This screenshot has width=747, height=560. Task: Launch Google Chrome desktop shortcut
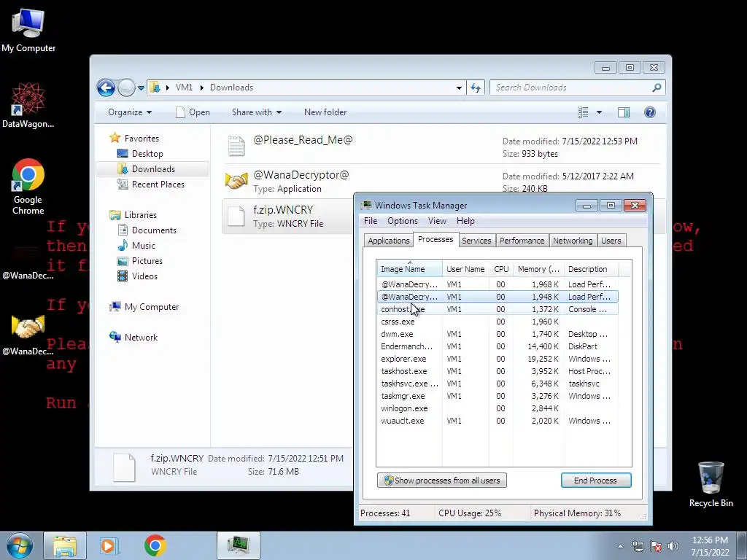(x=28, y=186)
